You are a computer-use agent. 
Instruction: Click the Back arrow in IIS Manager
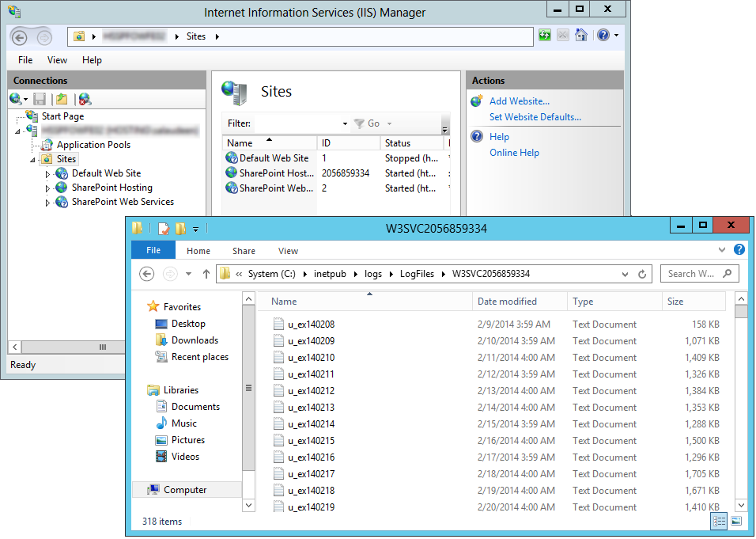[19, 37]
